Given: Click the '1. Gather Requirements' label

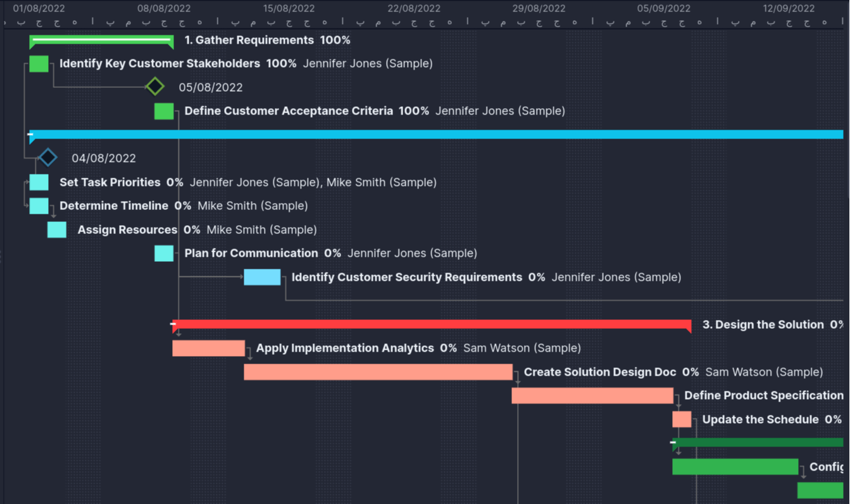Looking at the screenshot, I should tap(249, 40).
